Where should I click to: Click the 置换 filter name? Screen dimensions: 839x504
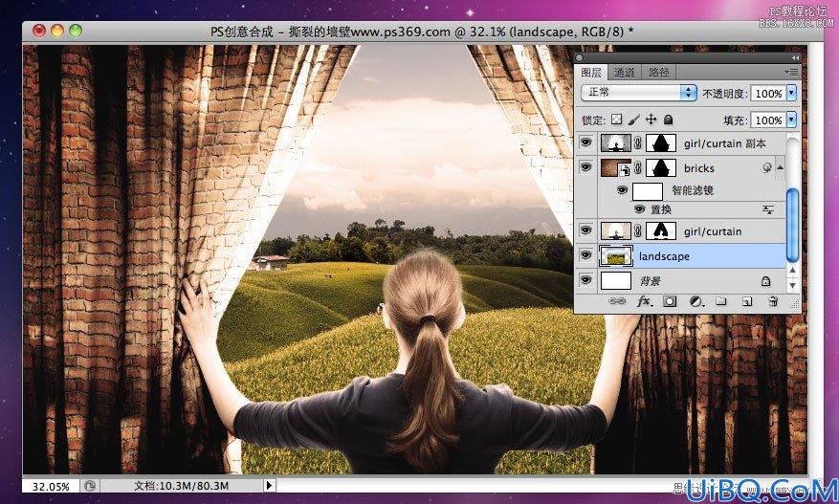click(x=661, y=209)
